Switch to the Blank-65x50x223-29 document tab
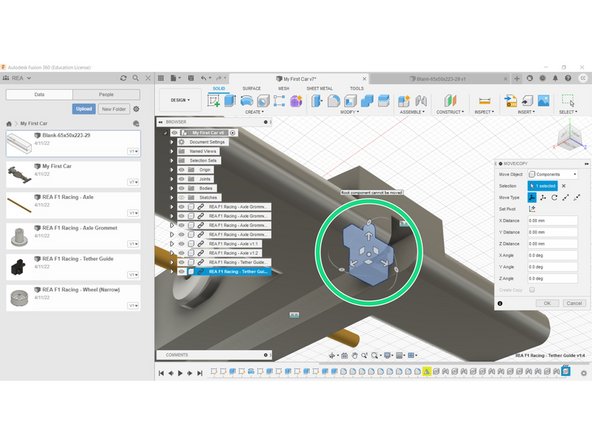This screenshot has width=592, height=444. [x=438, y=79]
